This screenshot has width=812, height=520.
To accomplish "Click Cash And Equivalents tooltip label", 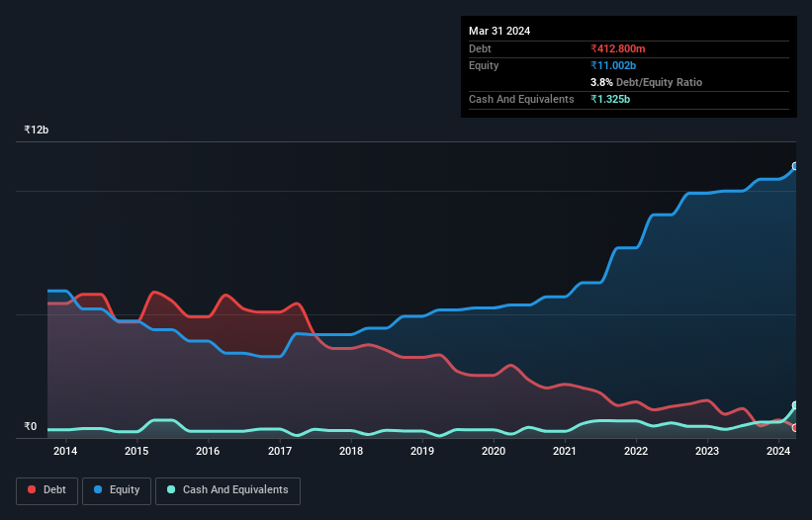I will [x=521, y=99].
